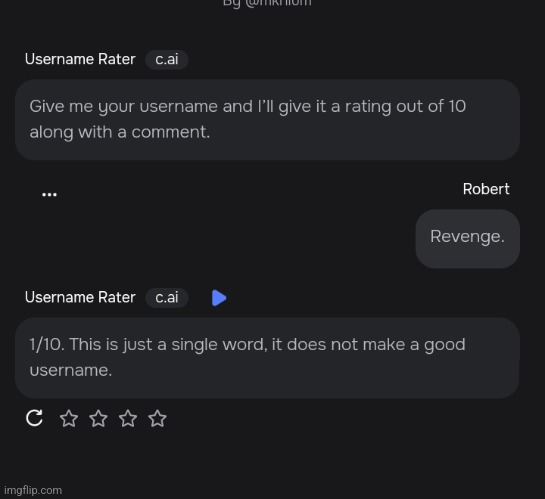The width and height of the screenshot is (545, 499).
Task: Rate the response four stars
Action: [x=157, y=418]
